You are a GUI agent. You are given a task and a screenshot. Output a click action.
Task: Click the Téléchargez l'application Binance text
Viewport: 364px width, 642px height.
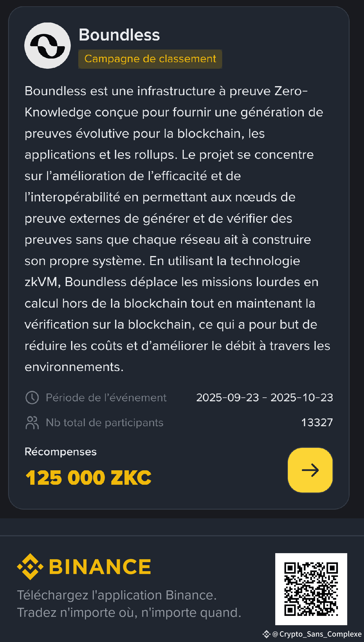click(117, 595)
